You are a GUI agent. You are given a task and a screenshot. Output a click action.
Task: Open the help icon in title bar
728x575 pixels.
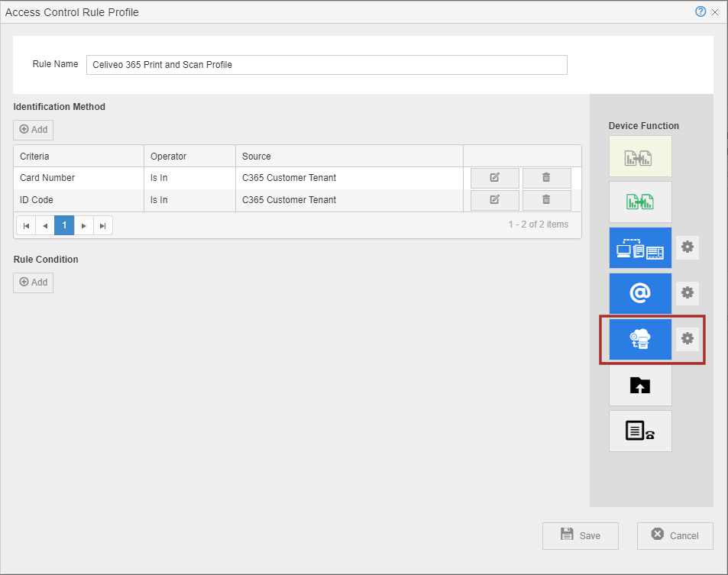(x=700, y=11)
